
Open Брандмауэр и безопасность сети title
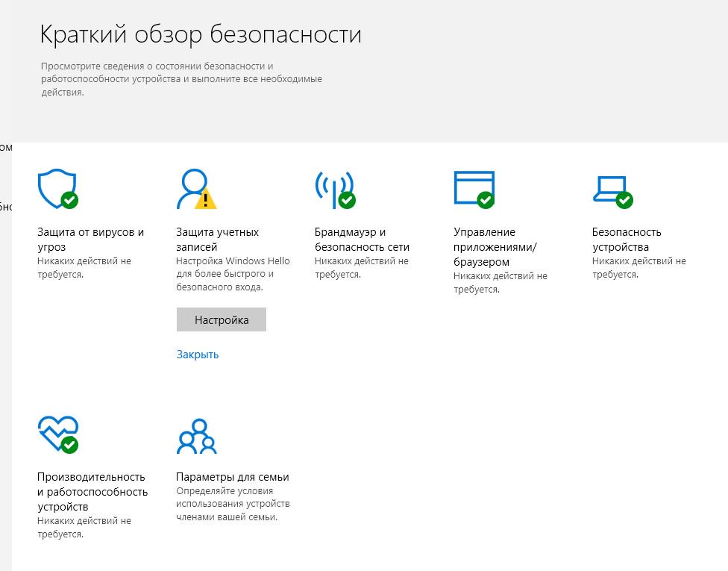(363, 240)
